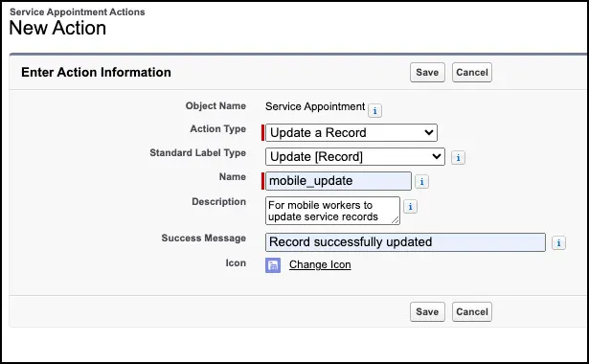Click Save in the top button row
589x364 pixels.
(x=427, y=72)
